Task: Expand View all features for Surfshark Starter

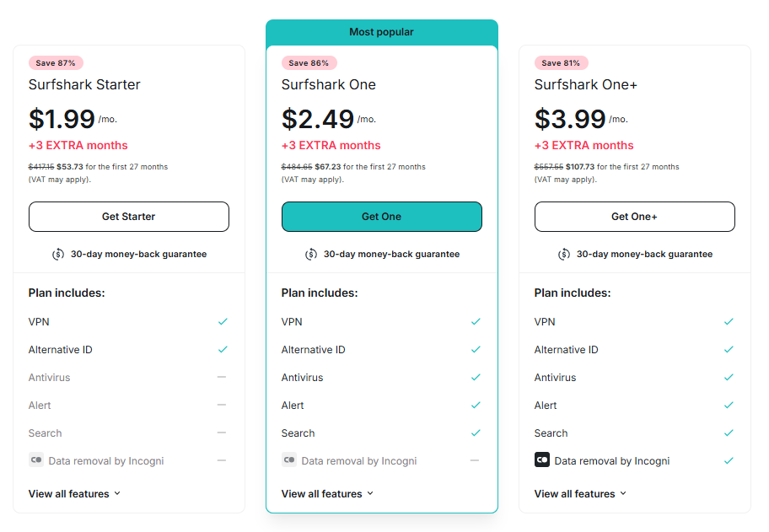Action: coord(74,493)
